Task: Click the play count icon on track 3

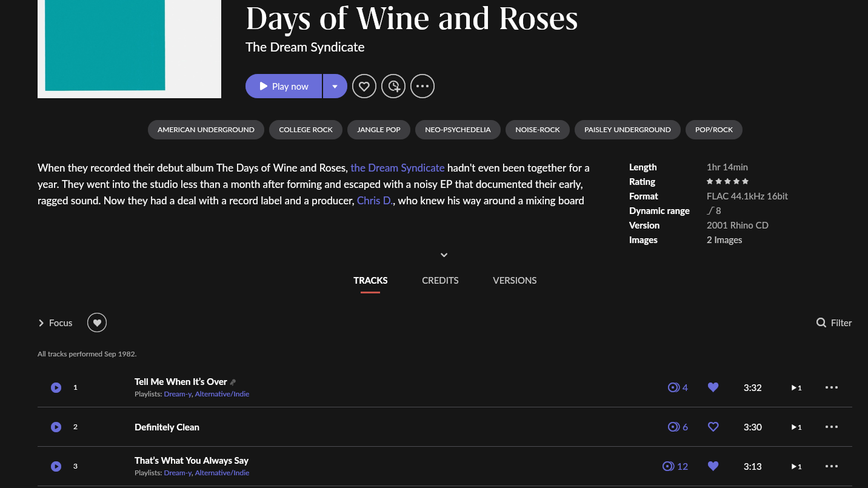Action: [669, 466]
